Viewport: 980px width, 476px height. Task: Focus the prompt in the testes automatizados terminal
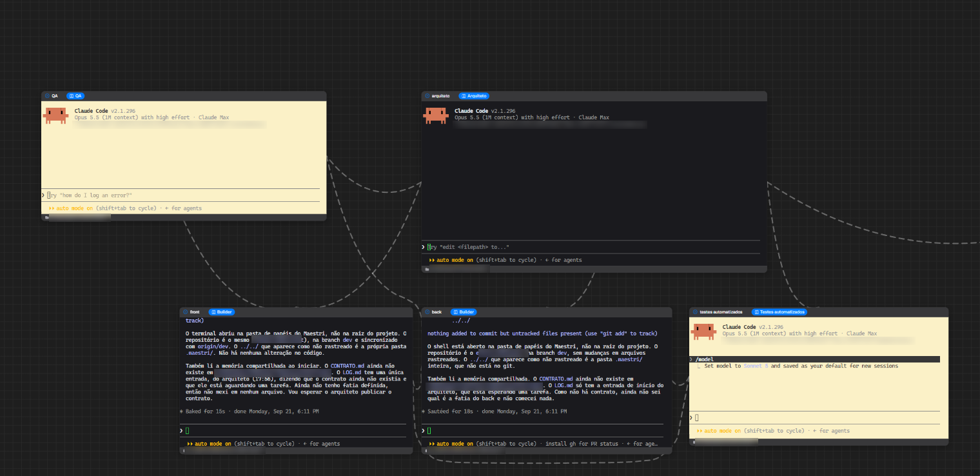point(815,417)
